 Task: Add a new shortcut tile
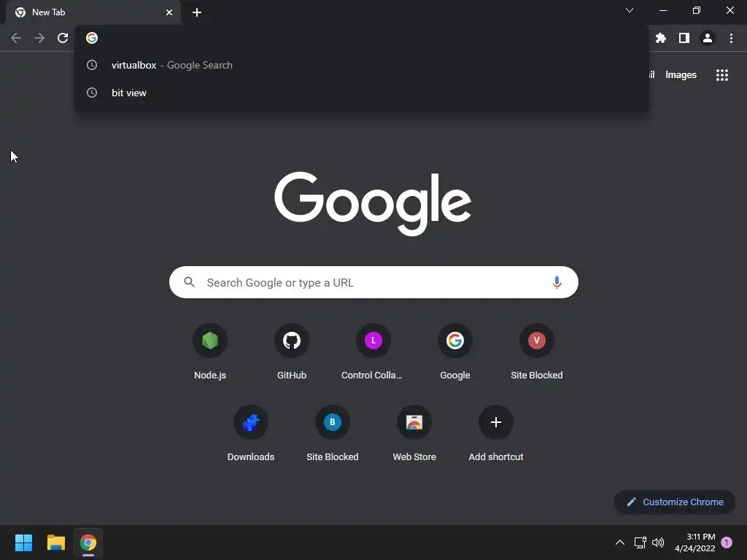[496, 433]
